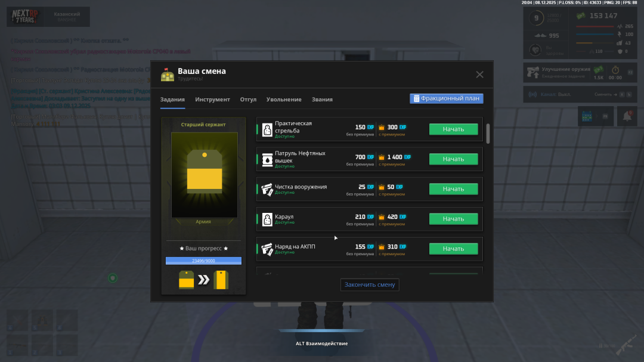Click the Наряд на АКПП gun icon
Screen dimensions: 644x362
click(267, 249)
